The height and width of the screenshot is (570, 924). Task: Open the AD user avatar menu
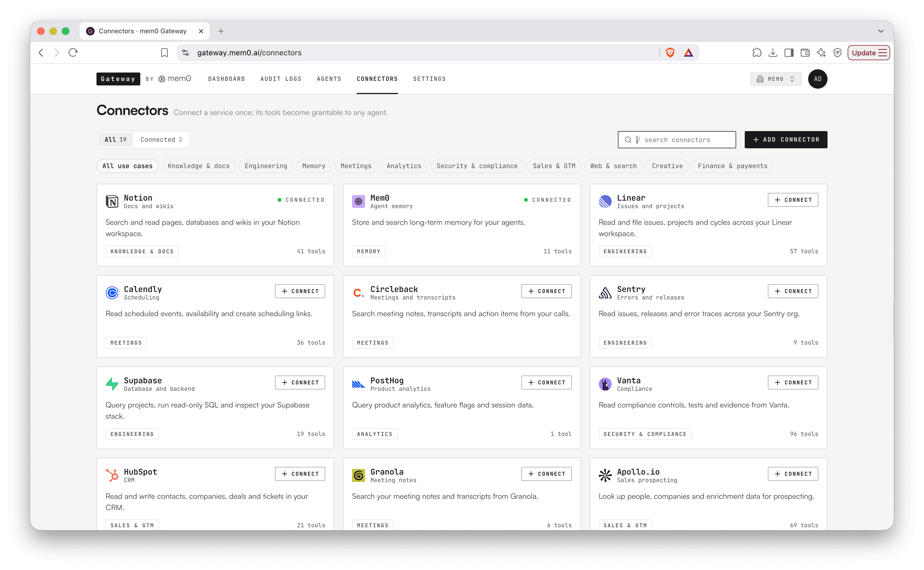817,79
